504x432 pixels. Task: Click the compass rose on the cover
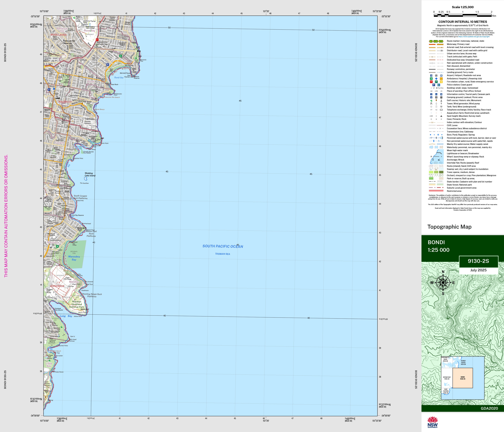443,283
